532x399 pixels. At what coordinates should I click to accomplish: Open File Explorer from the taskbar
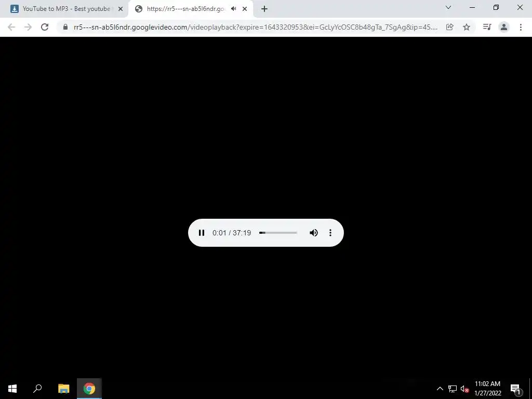click(63, 389)
